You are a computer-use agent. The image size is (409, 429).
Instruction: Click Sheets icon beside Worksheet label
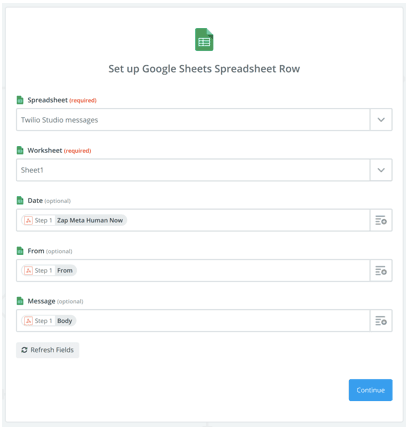[x=20, y=150]
